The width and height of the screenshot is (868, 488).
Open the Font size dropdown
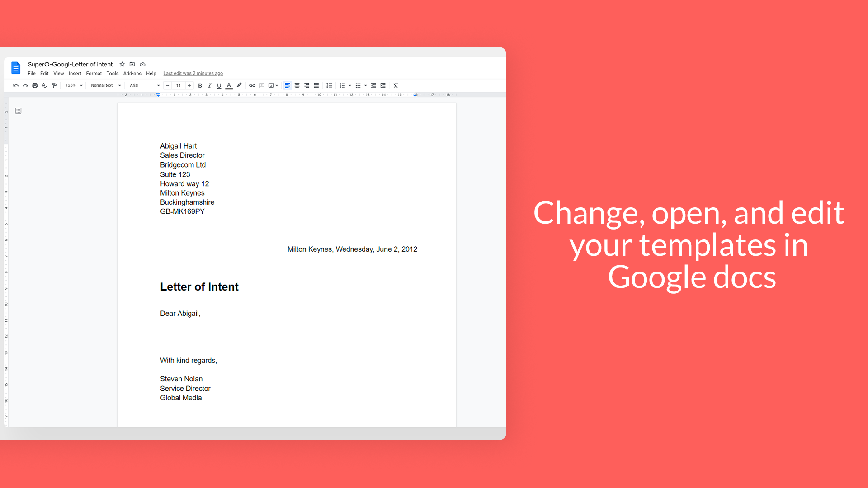tap(179, 86)
